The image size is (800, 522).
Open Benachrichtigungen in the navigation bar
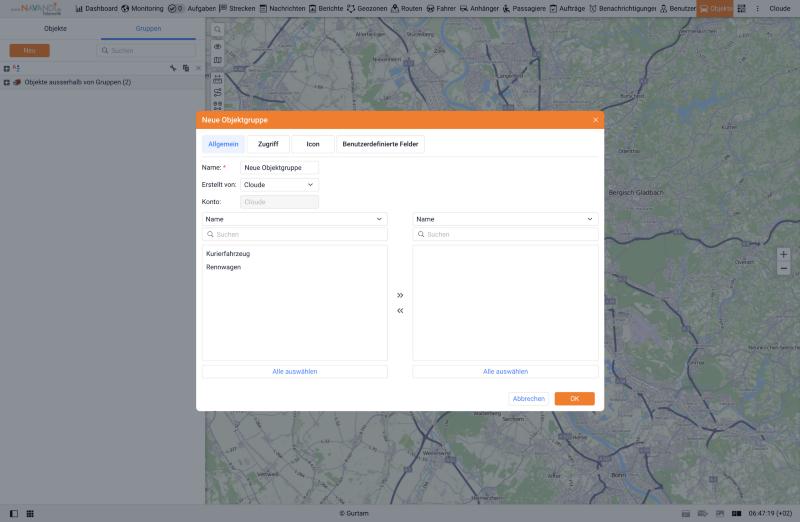(622, 9)
